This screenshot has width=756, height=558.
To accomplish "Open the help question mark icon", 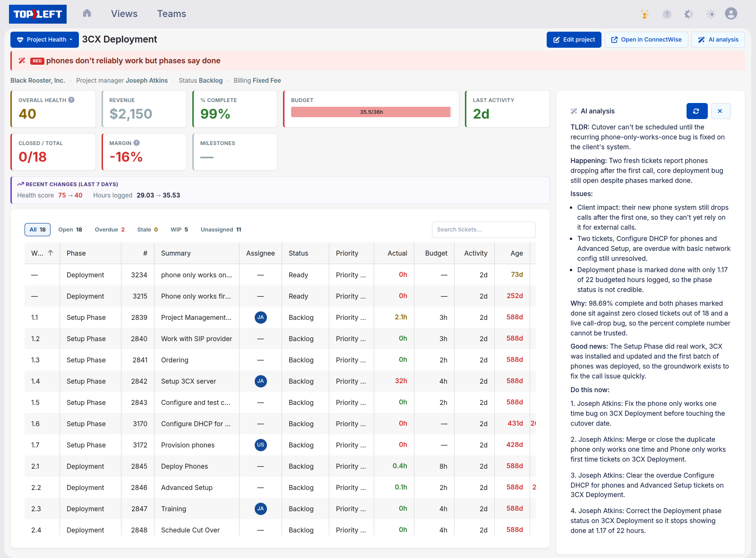I will 667,14.
